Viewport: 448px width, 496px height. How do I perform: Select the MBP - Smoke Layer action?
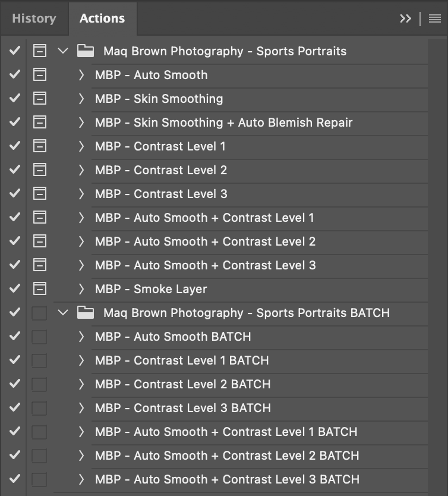pyautogui.click(x=151, y=289)
